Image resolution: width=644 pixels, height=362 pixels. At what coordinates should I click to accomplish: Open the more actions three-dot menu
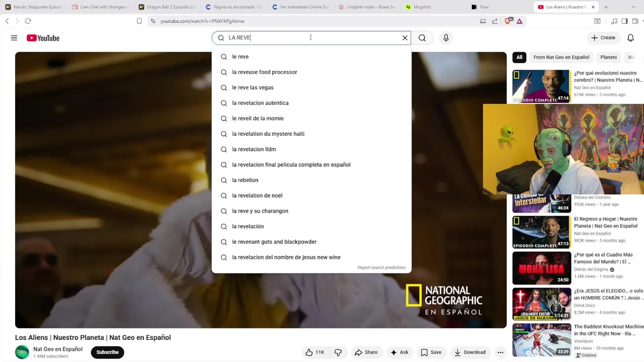point(500,352)
